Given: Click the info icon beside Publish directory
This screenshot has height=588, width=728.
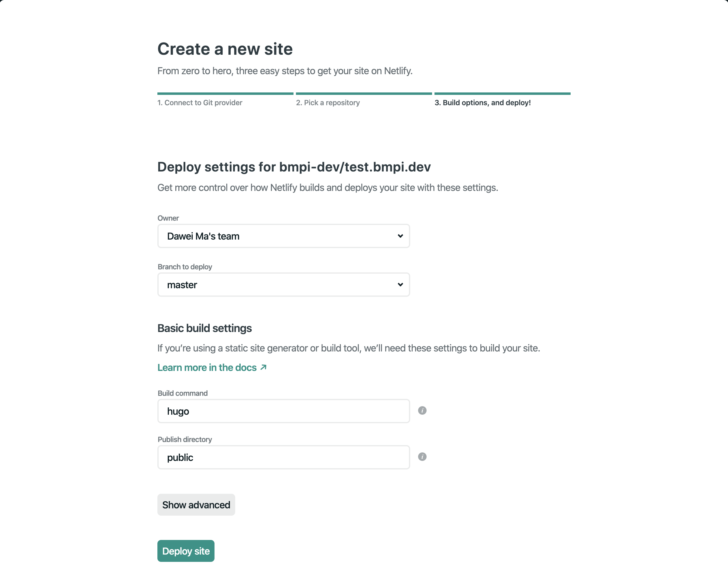Looking at the screenshot, I should [422, 457].
